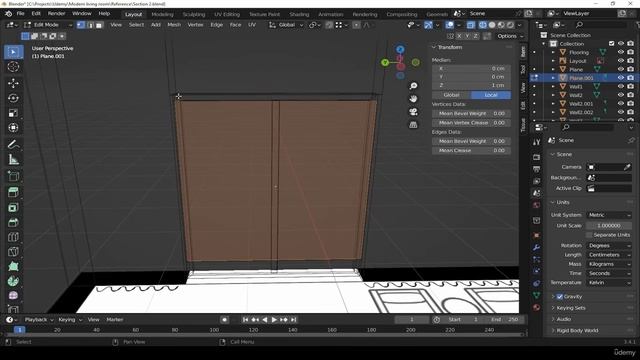640x360 pixels.
Task: Switch to the UV Editing workspace tab
Action: click(227, 14)
